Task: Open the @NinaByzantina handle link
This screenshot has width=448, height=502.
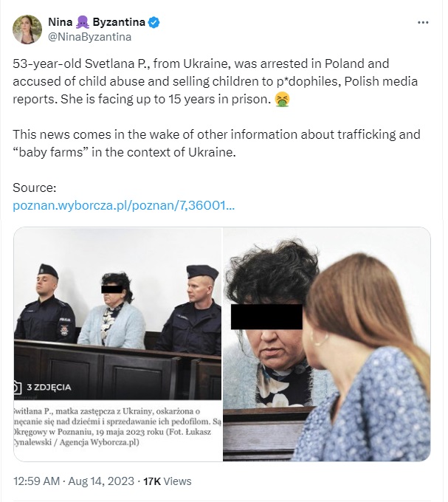Action: 89,37
